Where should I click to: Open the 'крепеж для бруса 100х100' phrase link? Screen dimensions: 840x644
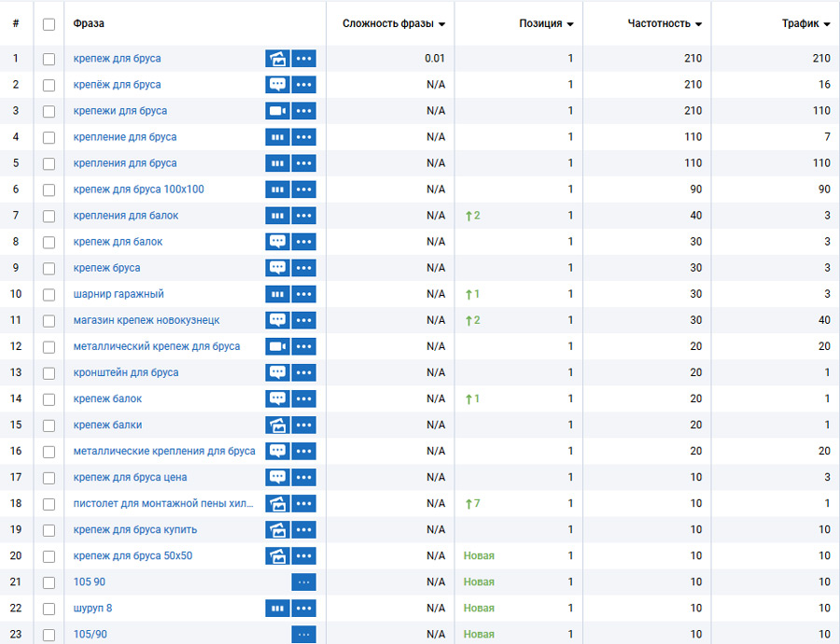click(138, 189)
